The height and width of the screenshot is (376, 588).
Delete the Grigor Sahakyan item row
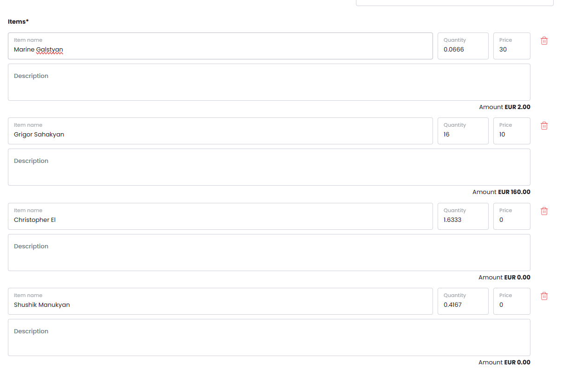pos(544,126)
